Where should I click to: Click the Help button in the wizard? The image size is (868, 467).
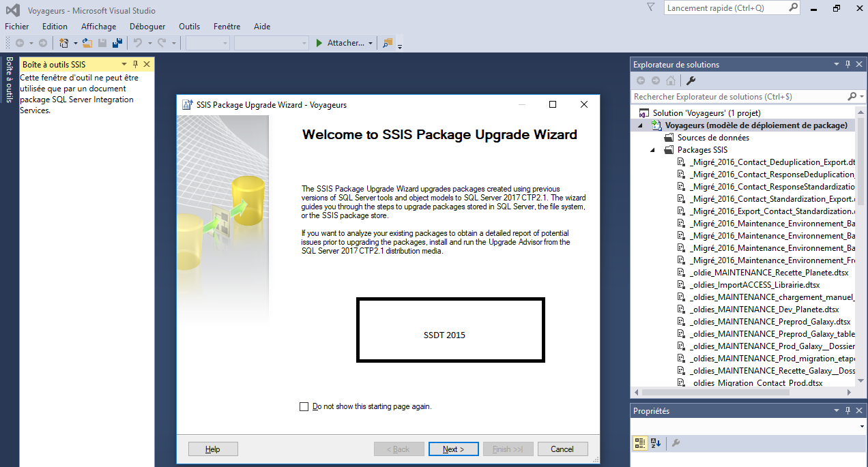(213, 449)
